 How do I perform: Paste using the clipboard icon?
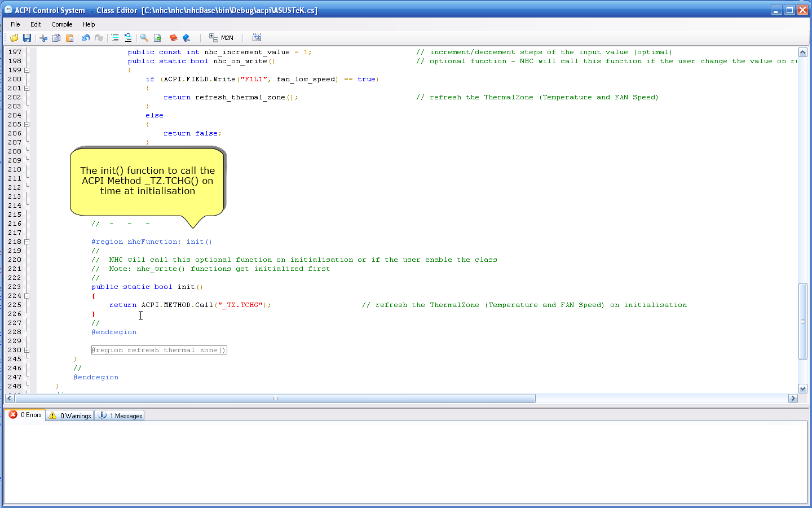(x=69, y=38)
